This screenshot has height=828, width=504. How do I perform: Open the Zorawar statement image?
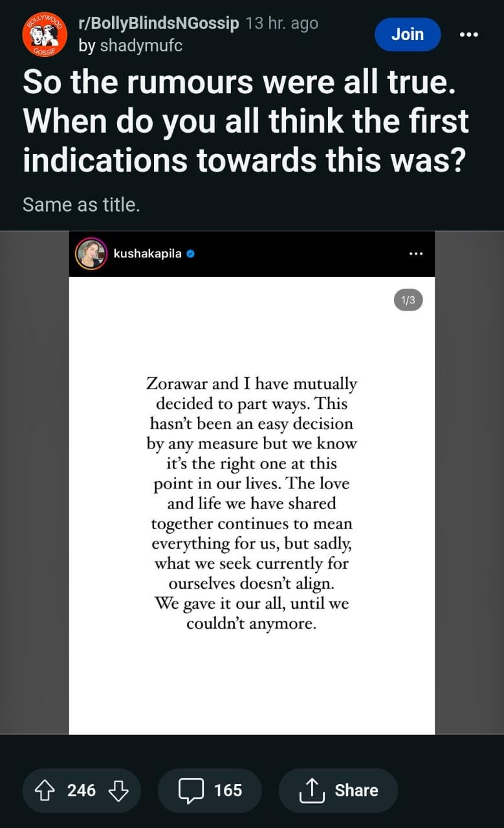[252, 505]
